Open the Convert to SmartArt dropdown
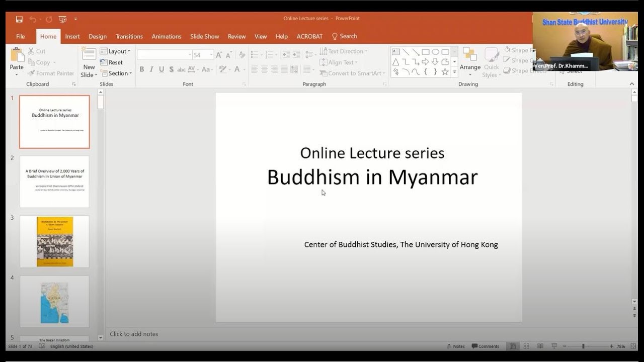The image size is (644, 362). [x=353, y=73]
